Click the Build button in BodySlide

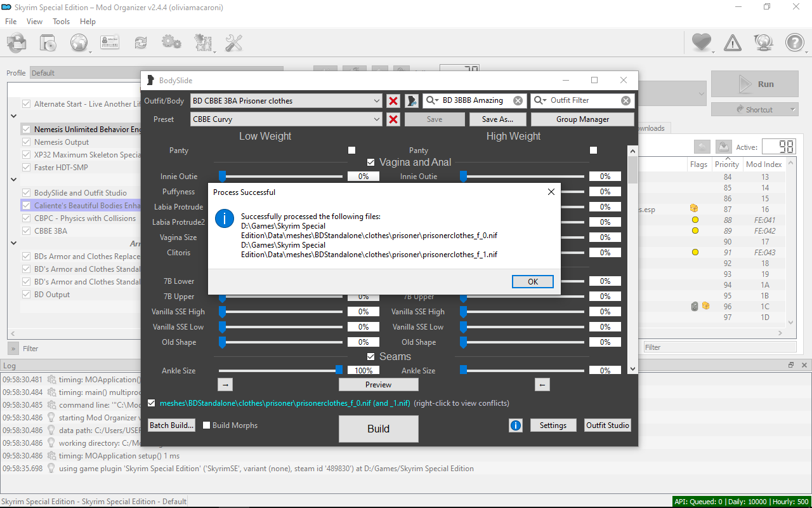[x=379, y=429]
